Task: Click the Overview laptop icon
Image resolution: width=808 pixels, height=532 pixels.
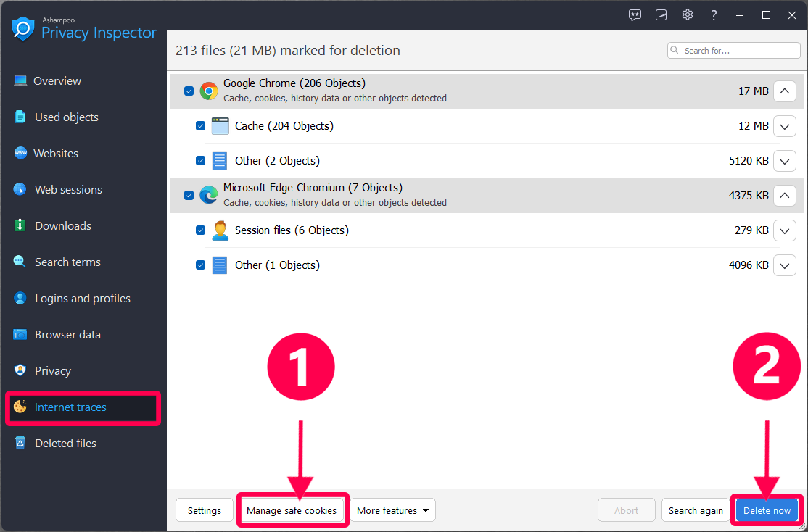Action: (20, 81)
